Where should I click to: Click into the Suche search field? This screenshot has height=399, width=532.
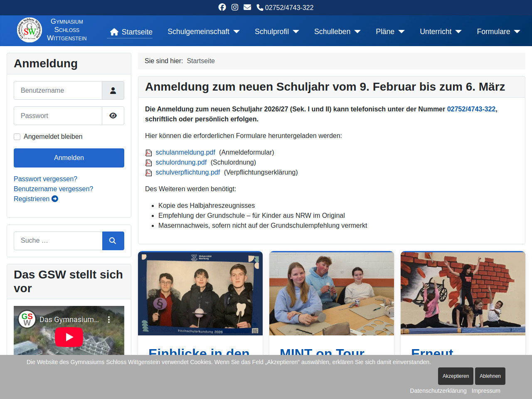coord(58,241)
